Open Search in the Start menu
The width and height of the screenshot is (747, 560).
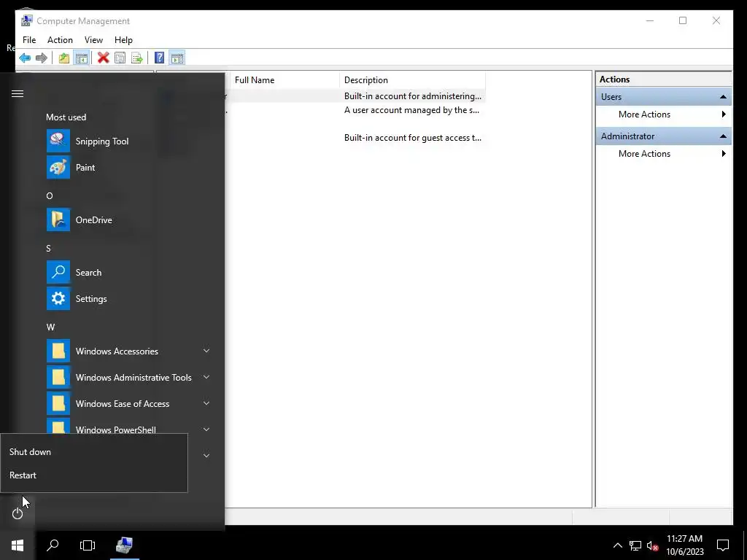pyautogui.click(x=128, y=273)
